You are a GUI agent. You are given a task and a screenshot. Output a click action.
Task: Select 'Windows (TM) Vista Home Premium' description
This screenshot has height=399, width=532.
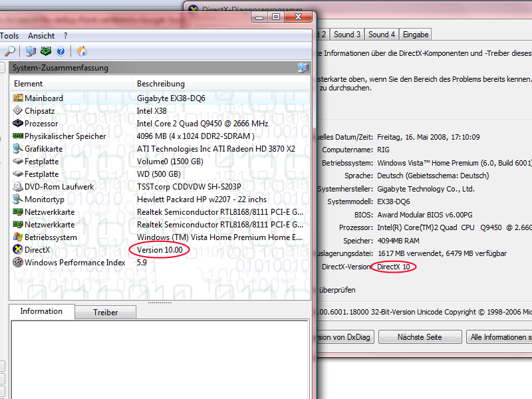coord(219,237)
